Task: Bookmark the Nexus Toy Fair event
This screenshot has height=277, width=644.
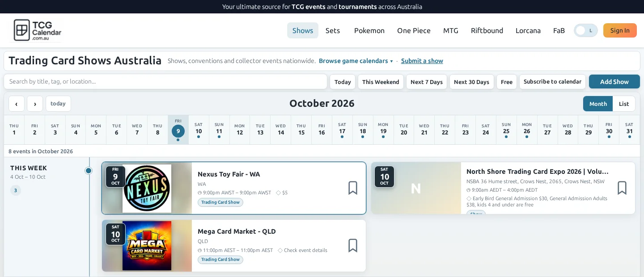Action: (x=353, y=188)
